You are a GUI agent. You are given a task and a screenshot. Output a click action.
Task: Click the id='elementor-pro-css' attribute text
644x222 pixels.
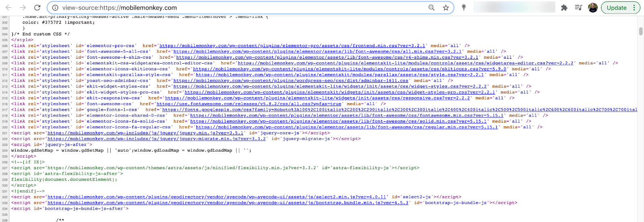pos(106,46)
